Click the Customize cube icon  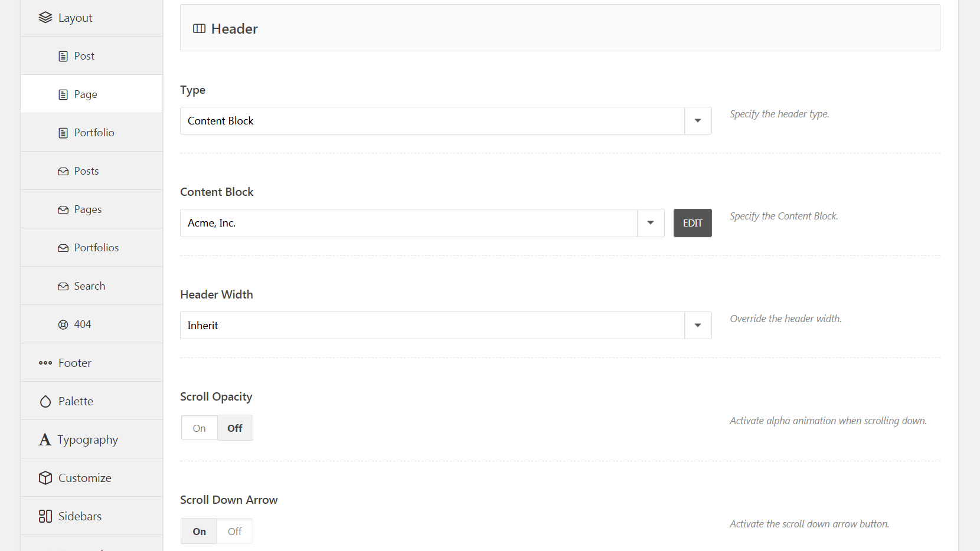click(x=45, y=478)
